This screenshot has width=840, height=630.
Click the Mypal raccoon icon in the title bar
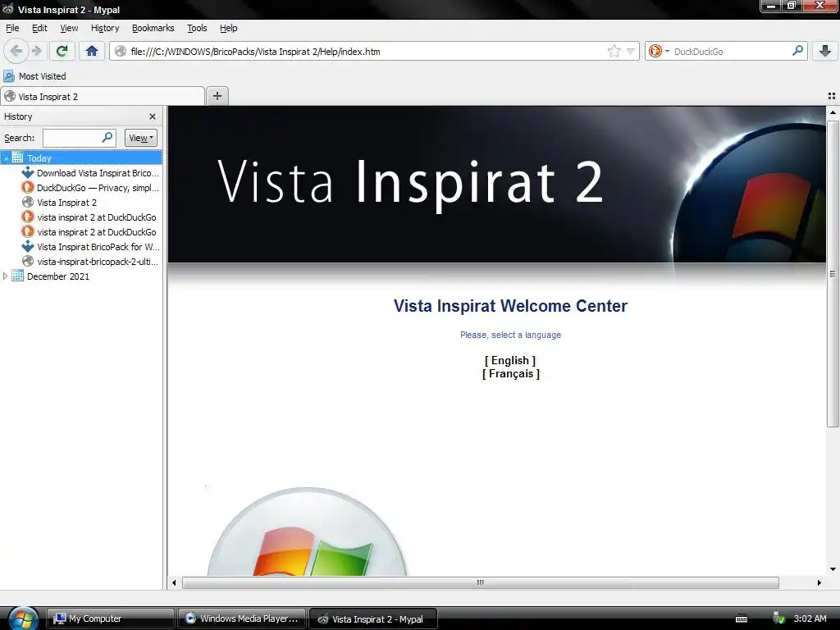click(8, 8)
